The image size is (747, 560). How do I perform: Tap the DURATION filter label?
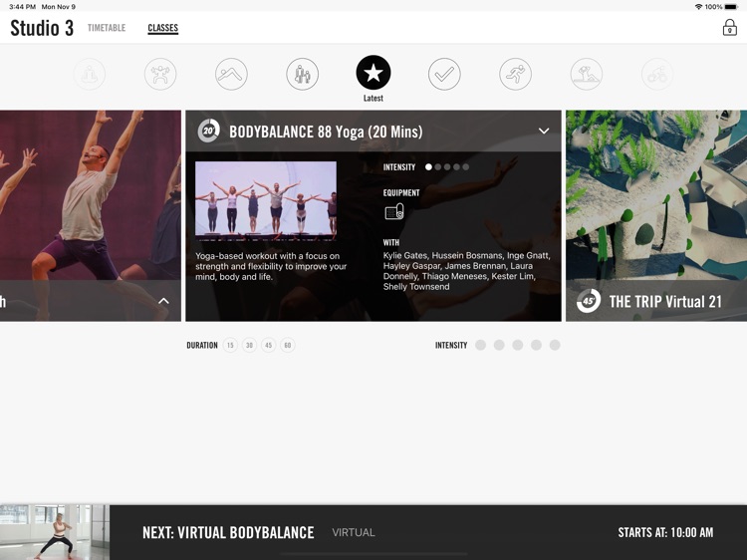pos(202,345)
